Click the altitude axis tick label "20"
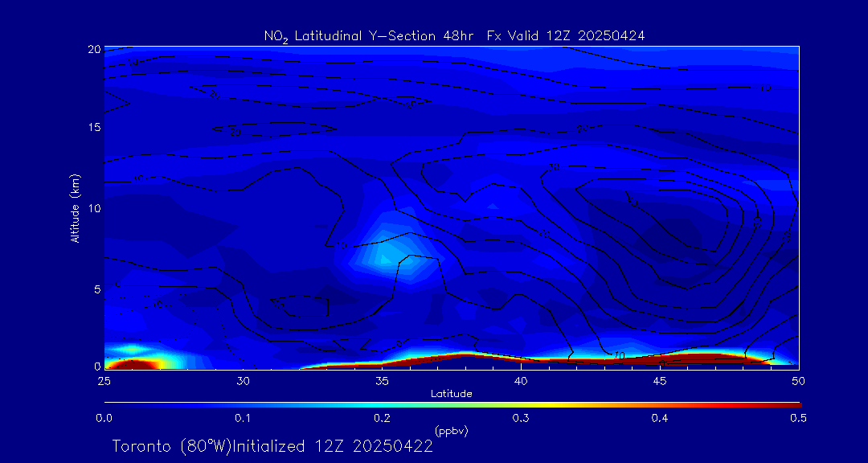Image resolution: width=868 pixels, height=463 pixels. click(x=94, y=49)
